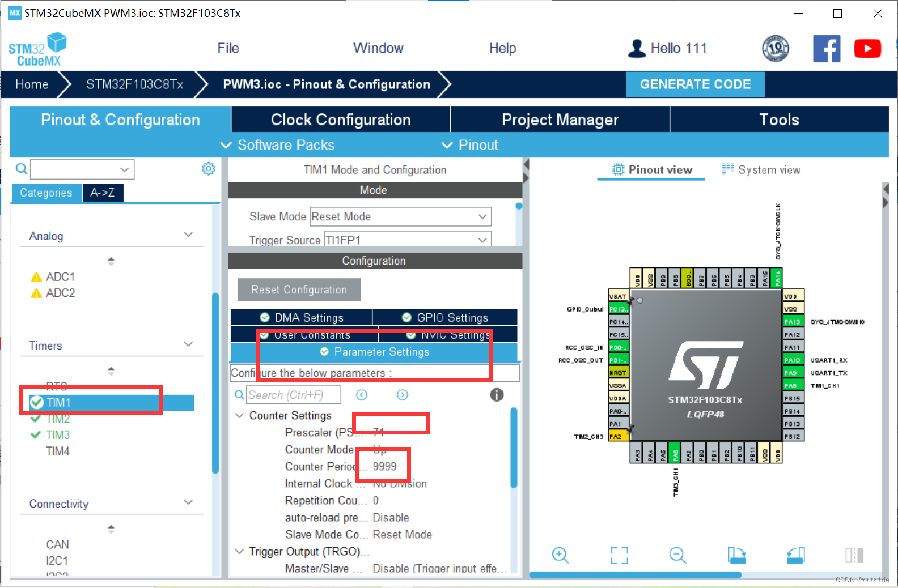Open the YouTube icon link
This screenshot has height=588, width=898.
click(867, 49)
